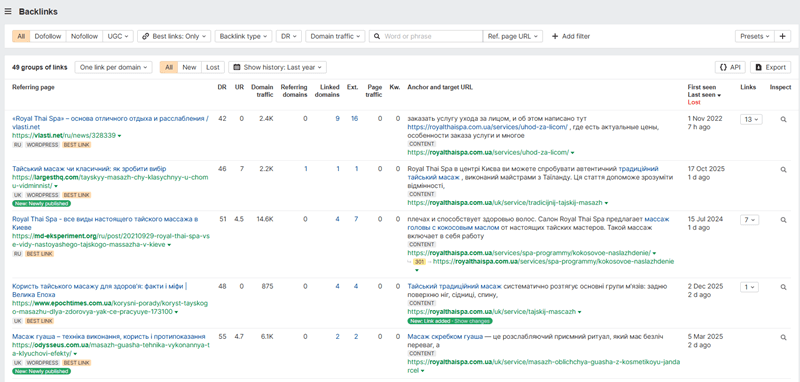Open target URL uk/service/tajskij-mascazh
The width and height of the screenshot is (800, 382).
coord(492,311)
